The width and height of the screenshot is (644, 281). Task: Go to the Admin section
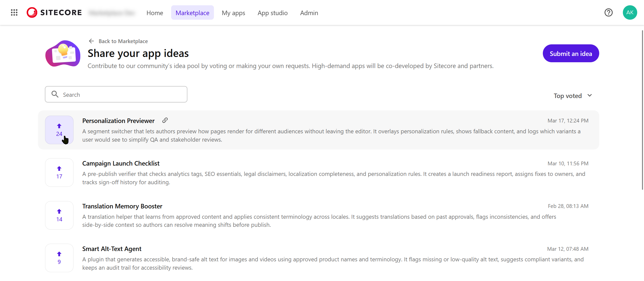pyautogui.click(x=309, y=13)
